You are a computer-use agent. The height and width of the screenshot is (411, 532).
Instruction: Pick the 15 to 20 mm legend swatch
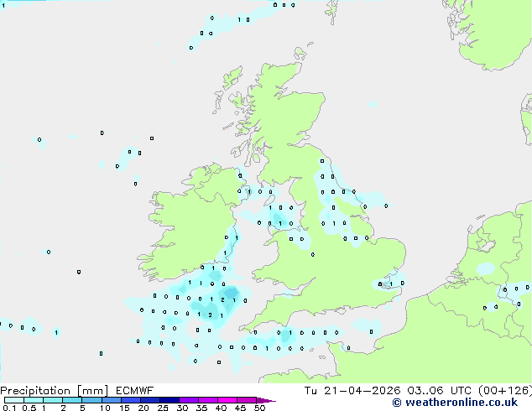[x=130, y=400]
